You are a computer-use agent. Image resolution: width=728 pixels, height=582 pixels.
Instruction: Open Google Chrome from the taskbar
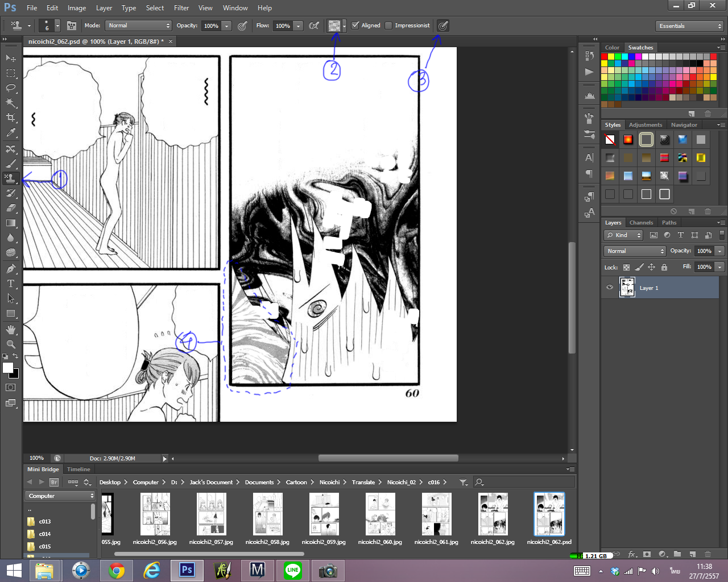tap(117, 570)
